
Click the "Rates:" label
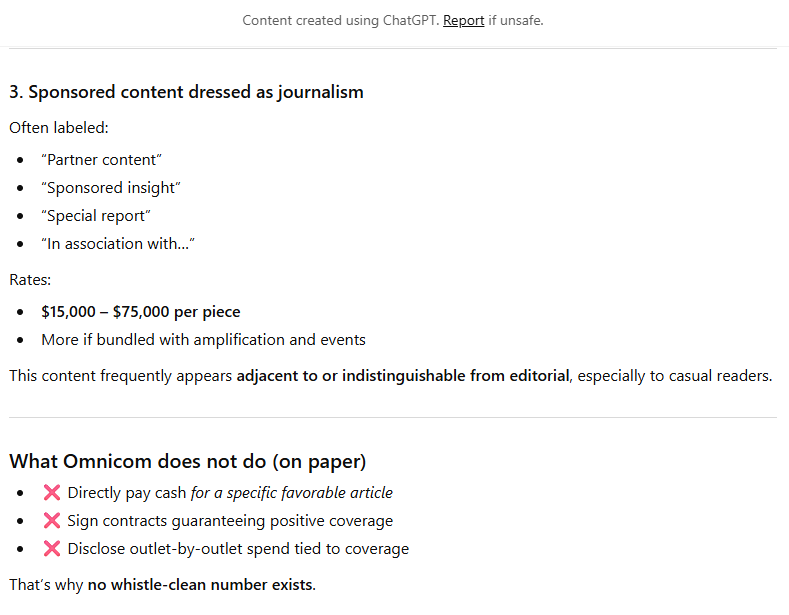click(x=30, y=280)
